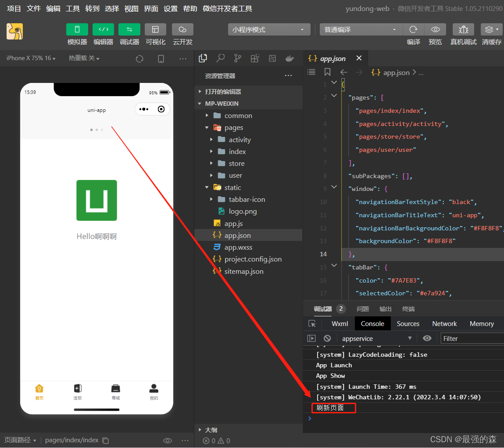Open logo.png in the file tree

click(x=248, y=211)
